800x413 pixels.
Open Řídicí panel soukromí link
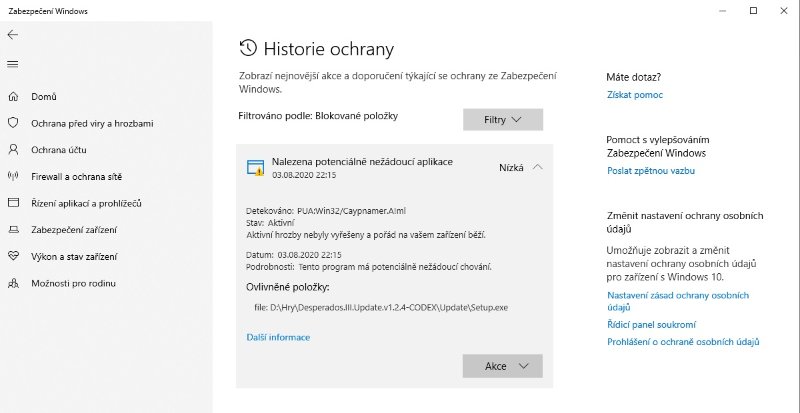tap(651, 325)
